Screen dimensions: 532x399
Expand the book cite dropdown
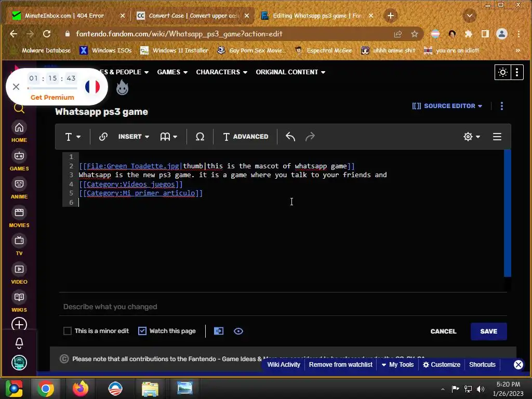tap(169, 137)
